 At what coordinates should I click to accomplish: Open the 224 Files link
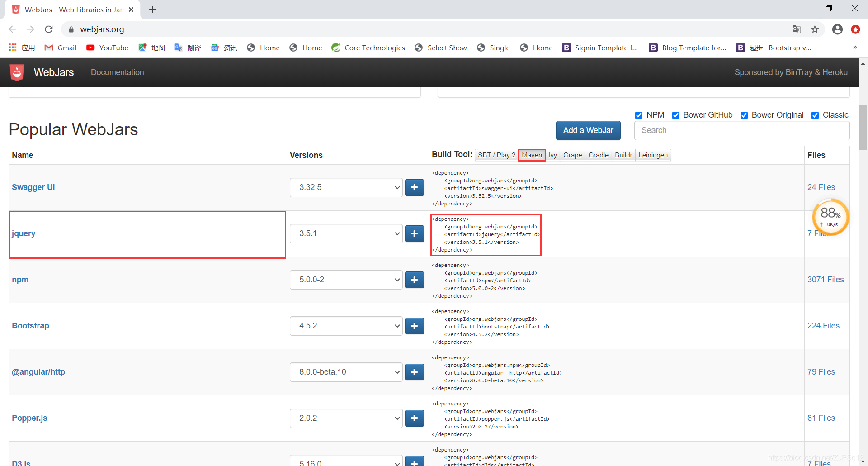(823, 326)
